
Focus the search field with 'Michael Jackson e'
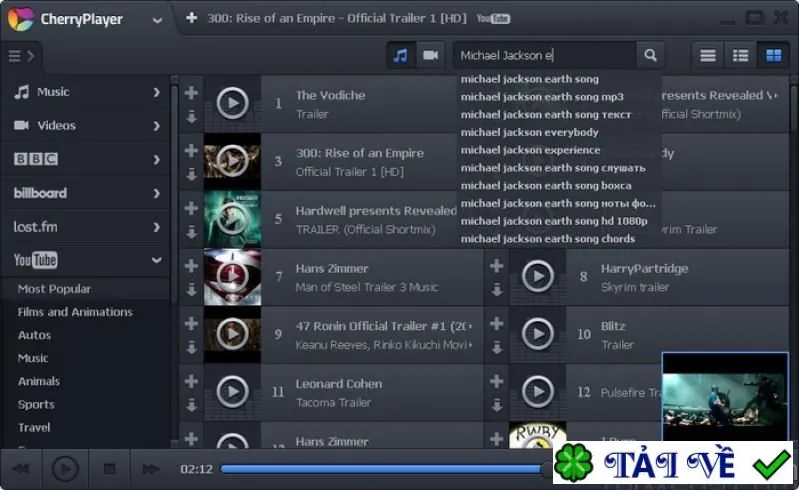coord(545,56)
